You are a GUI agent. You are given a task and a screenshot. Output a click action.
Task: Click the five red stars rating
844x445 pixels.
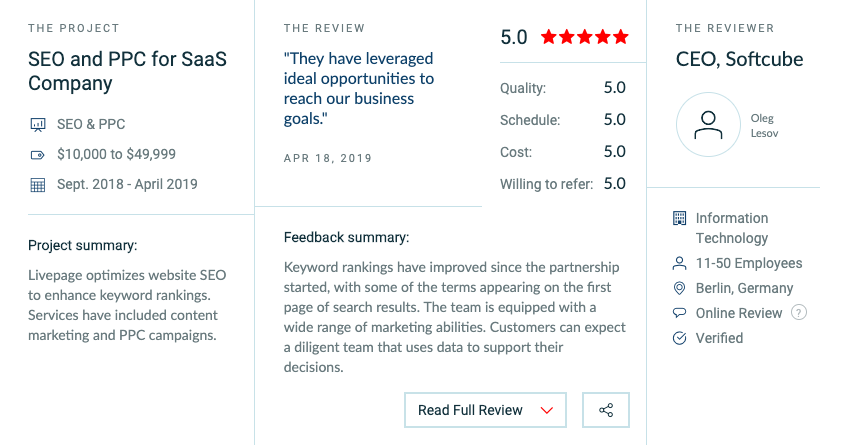[x=585, y=37]
